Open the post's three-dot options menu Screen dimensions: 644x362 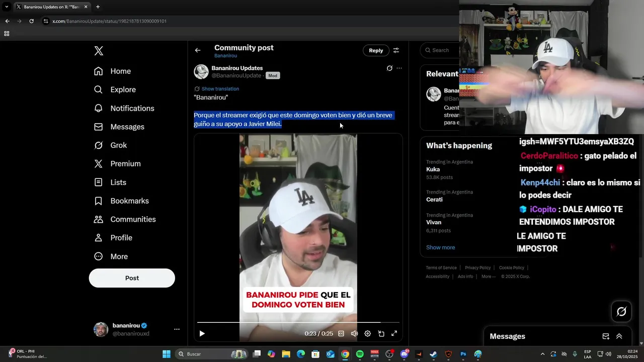pos(399,68)
